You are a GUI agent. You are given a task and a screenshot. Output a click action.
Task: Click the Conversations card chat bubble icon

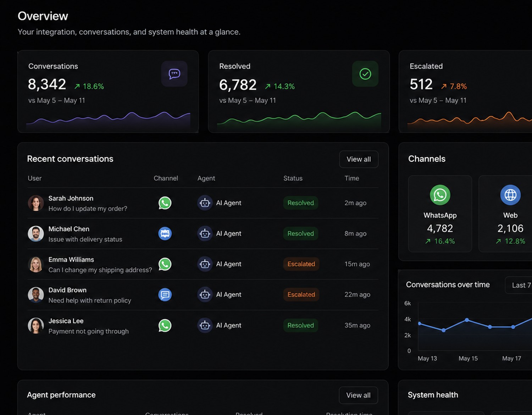[x=174, y=74]
